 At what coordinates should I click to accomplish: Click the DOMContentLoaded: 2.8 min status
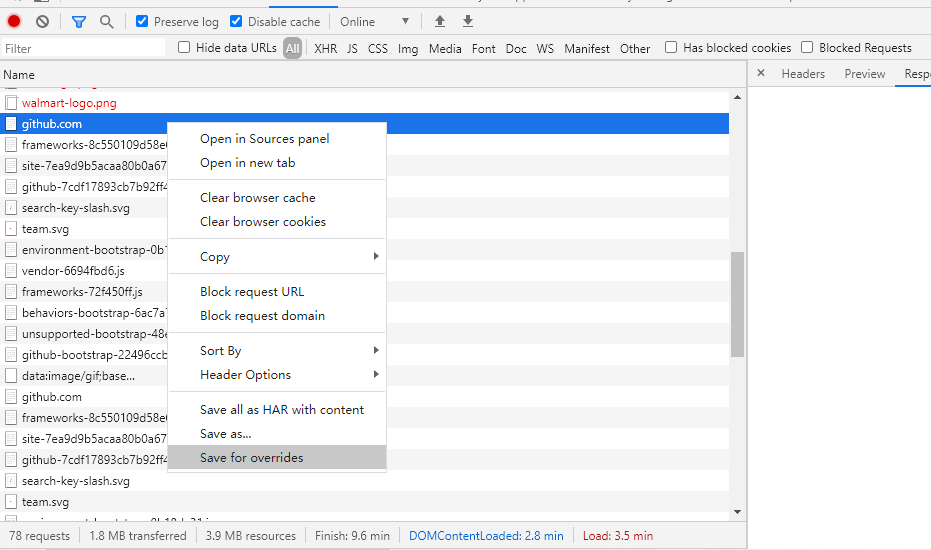pyautogui.click(x=486, y=536)
